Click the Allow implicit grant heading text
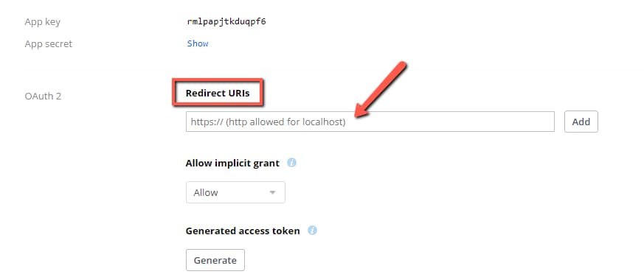Viewport: 644px width, 277px height. pos(232,164)
